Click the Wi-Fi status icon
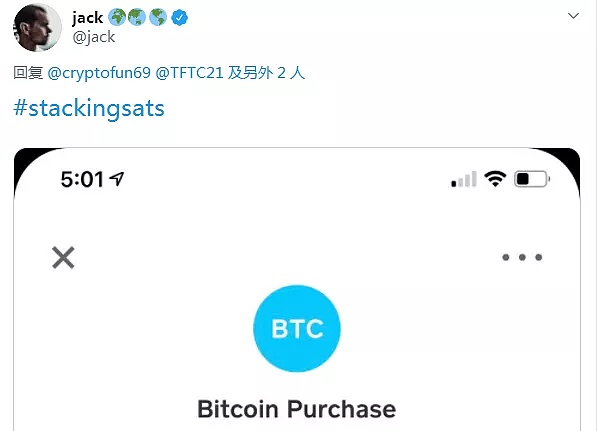The height and width of the screenshot is (431, 597). click(495, 179)
